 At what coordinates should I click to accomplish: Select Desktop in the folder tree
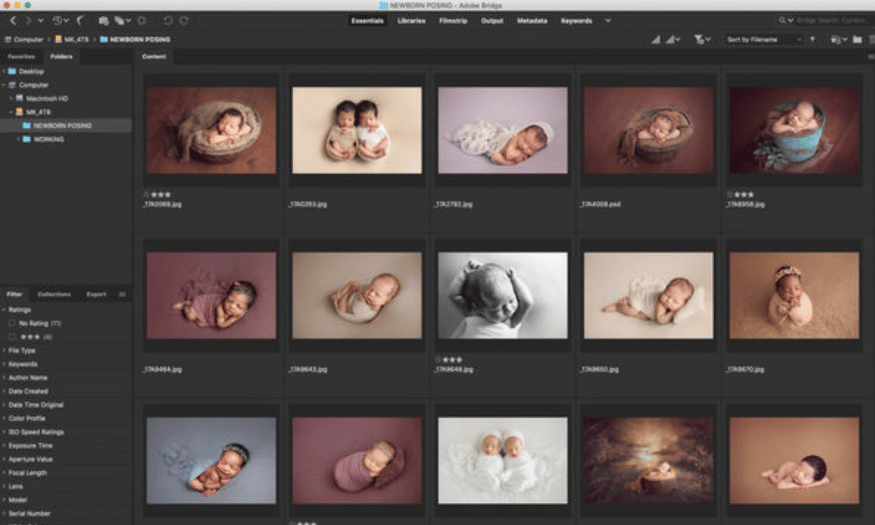31,71
